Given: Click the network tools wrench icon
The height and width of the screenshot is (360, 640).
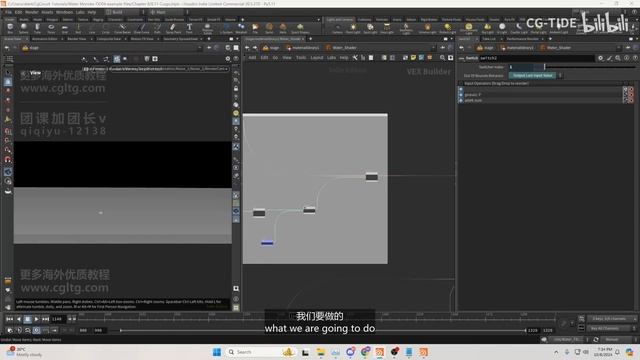Looking at the screenshot, I should tap(355, 58).
